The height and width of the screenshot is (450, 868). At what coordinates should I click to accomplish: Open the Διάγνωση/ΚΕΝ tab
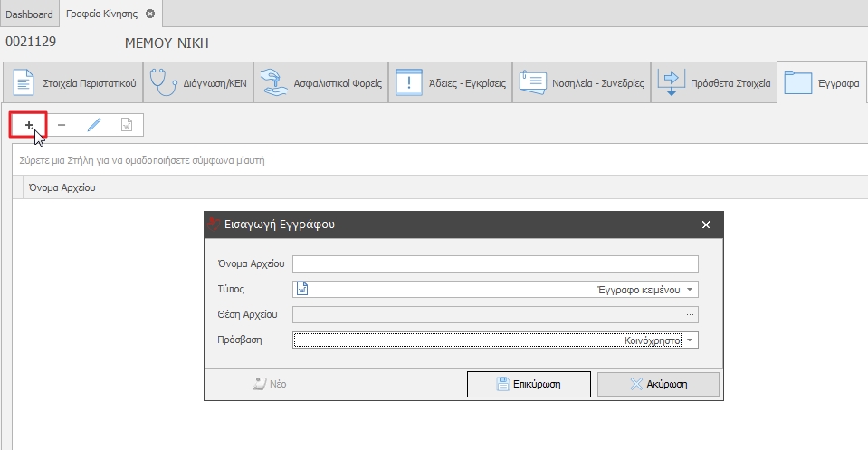[197, 82]
